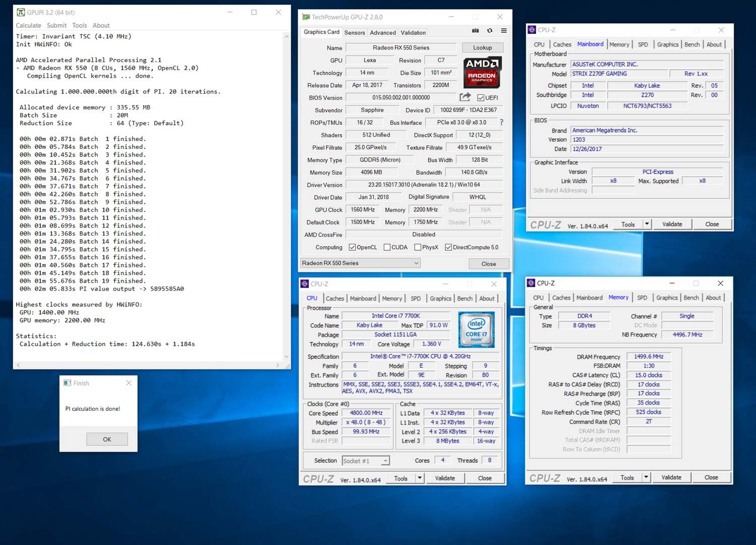Click Core Speed 4800.00 MHz value
The image size is (756, 545).
tap(366, 413)
